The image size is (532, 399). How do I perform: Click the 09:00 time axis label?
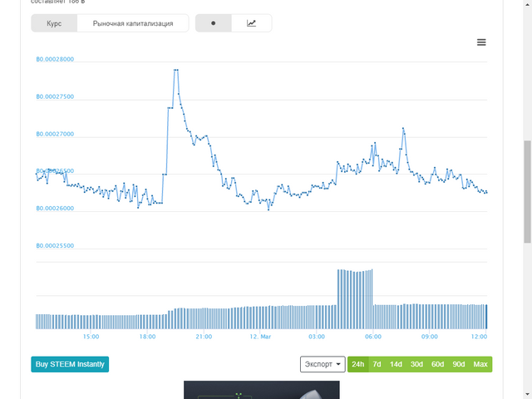(429, 337)
